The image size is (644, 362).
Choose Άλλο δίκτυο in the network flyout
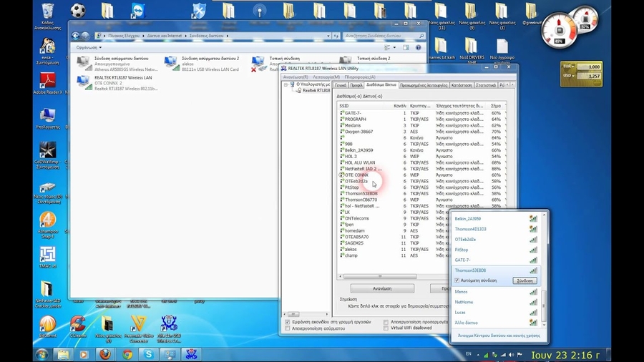pyautogui.click(x=496, y=323)
